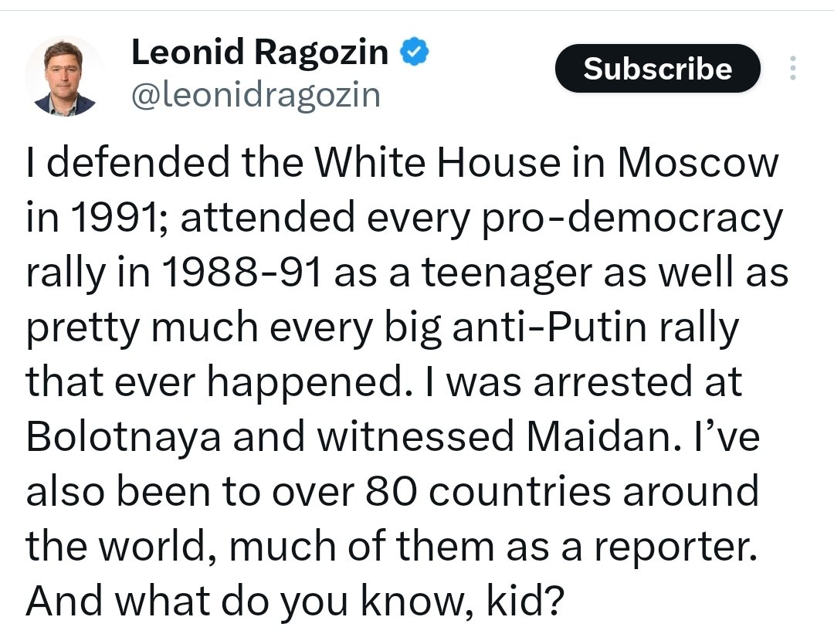Click the word "teenager" in the tweet

[x=507, y=273]
